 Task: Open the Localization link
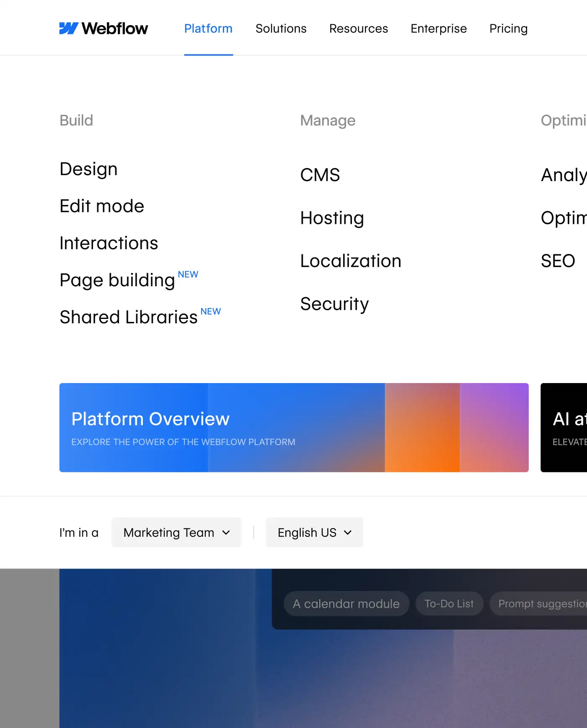(x=351, y=261)
